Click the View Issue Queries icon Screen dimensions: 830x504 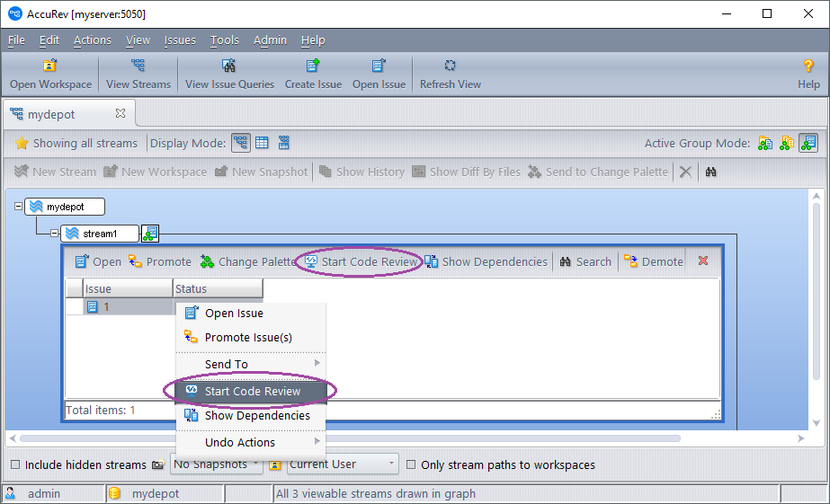pyautogui.click(x=229, y=66)
